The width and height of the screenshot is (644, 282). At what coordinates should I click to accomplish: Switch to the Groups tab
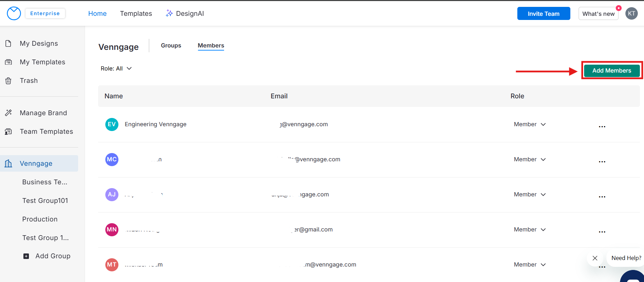coord(171,45)
